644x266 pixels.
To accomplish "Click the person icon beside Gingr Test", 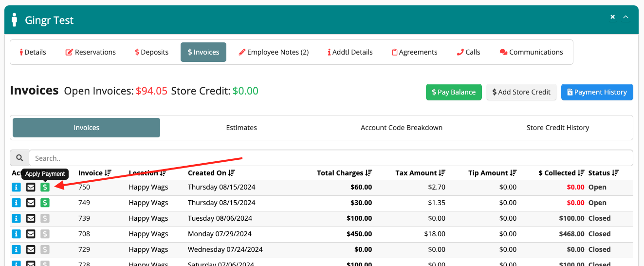I will (15, 20).
